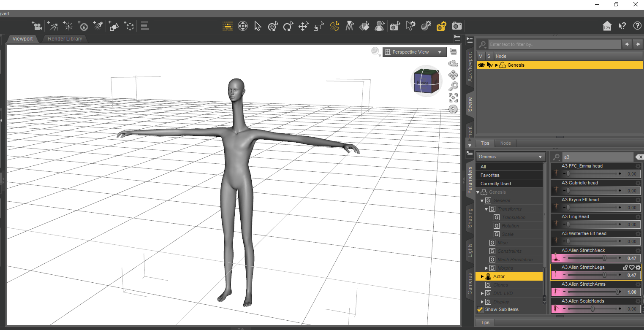Click the A3 Alien StretchNeck slider handle
This screenshot has height=330, width=644.
point(604,258)
